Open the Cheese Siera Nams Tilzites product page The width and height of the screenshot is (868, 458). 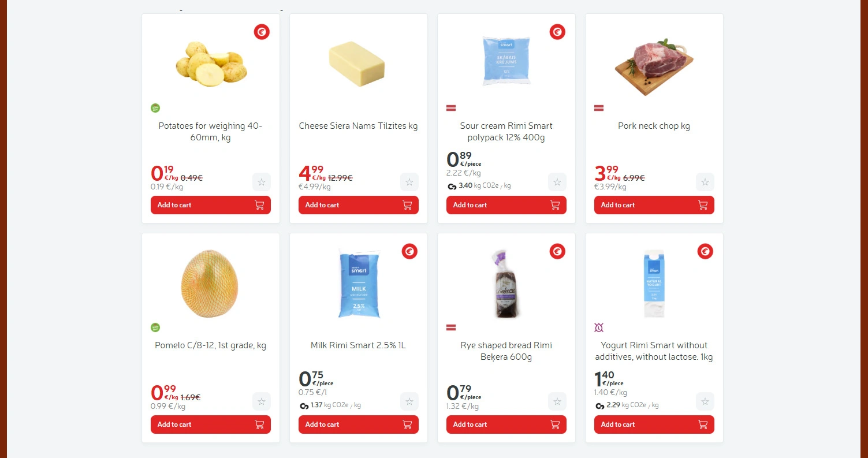[x=358, y=126]
